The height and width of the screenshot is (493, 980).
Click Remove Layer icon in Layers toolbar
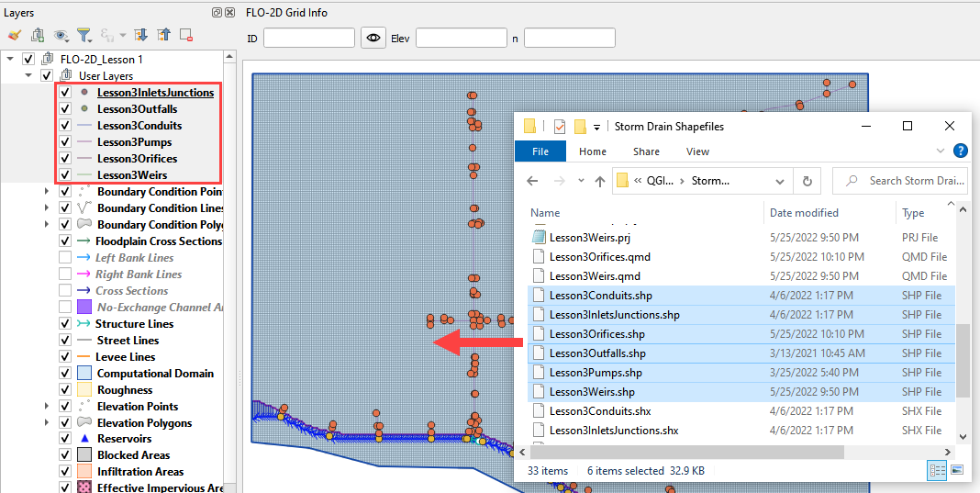click(186, 36)
